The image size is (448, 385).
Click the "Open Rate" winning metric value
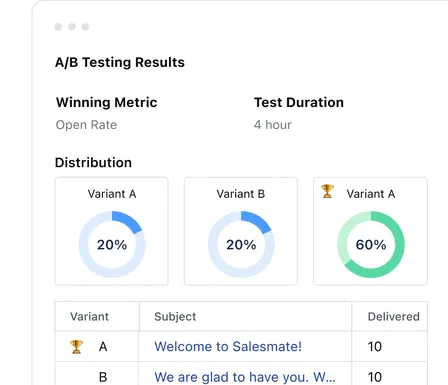(x=86, y=125)
